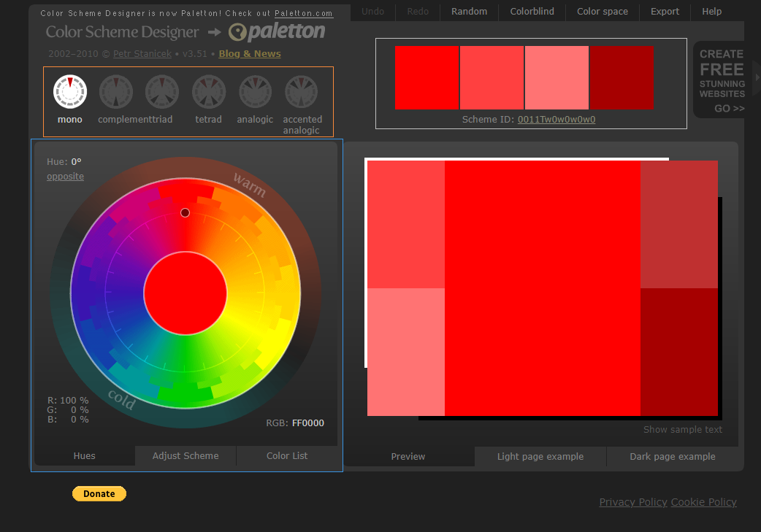Click the hue marker dot on wheel
Image resolution: width=761 pixels, height=532 pixels.
(x=185, y=212)
